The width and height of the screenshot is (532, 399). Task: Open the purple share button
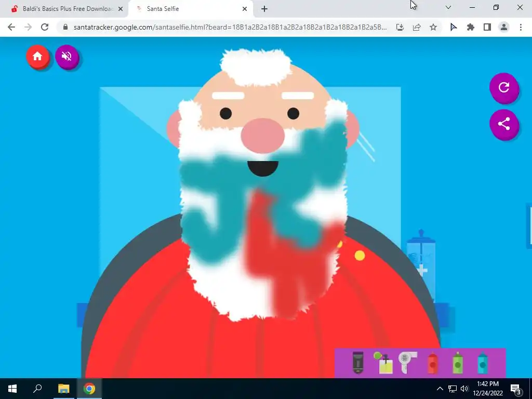[504, 124]
